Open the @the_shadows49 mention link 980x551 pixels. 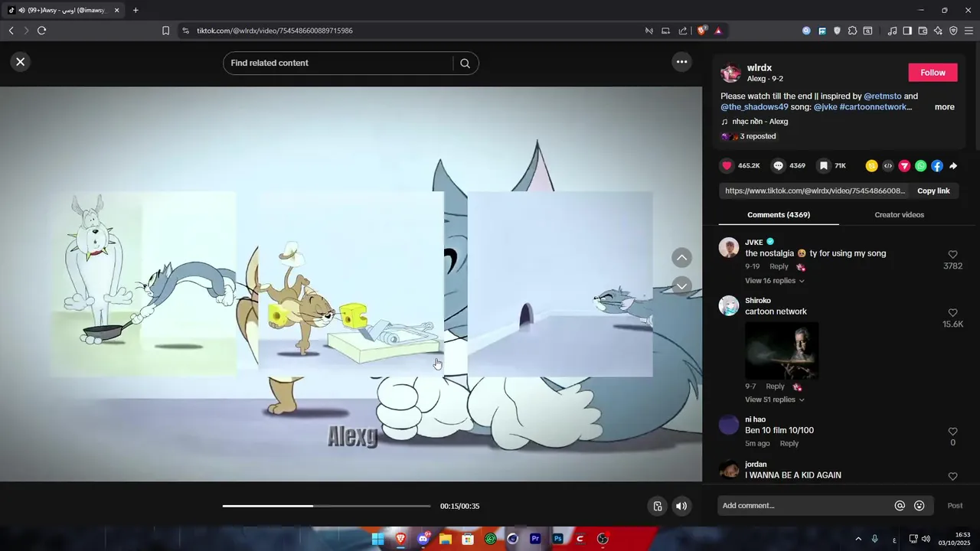click(x=754, y=107)
